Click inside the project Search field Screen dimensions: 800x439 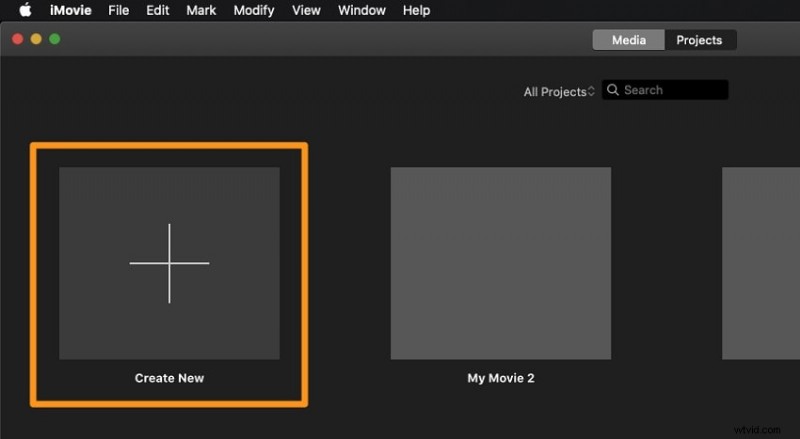672,90
